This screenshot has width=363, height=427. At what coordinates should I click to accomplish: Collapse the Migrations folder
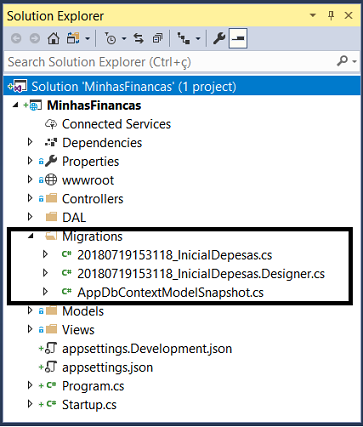31,236
